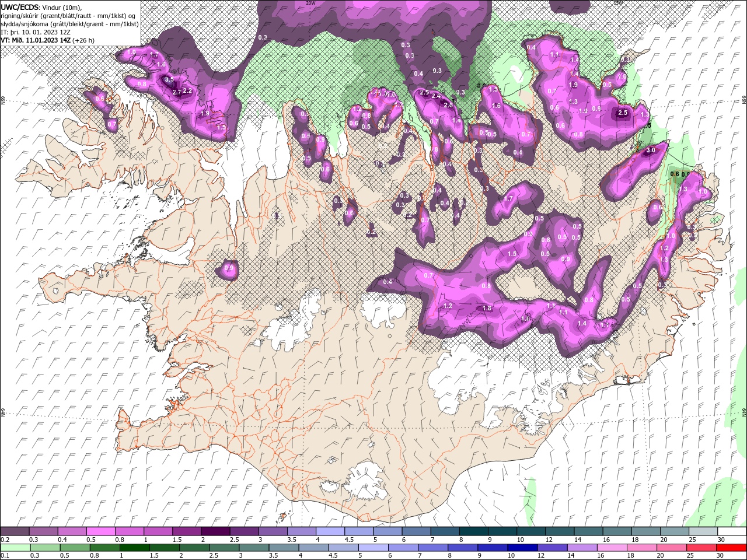Select the light pink 16 swatch in lower legend

click(x=613, y=548)
